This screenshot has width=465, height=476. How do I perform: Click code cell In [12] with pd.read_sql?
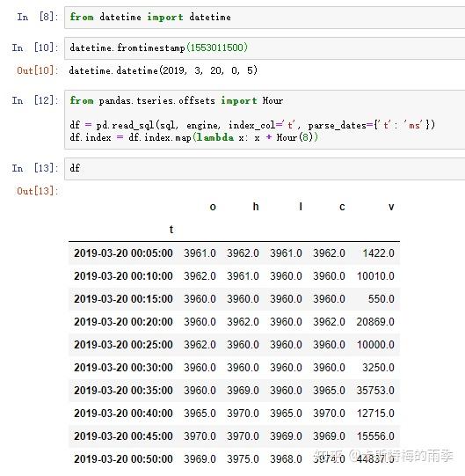pyautogui.click(x=265, y=120)
